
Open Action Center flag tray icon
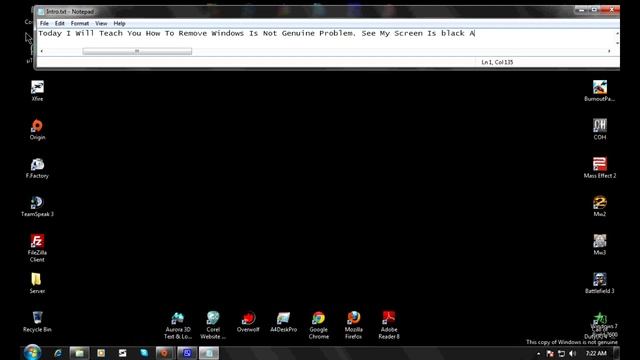(550, 353)
